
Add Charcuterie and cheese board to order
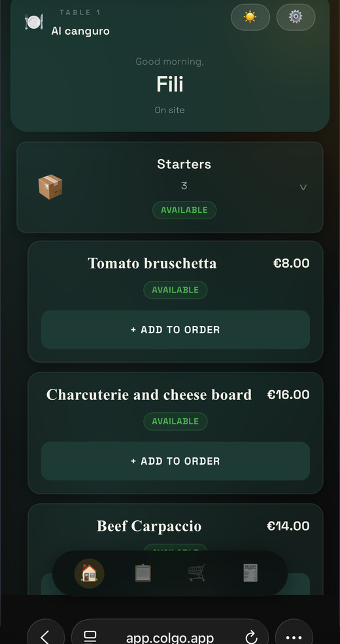coord(175,461)
